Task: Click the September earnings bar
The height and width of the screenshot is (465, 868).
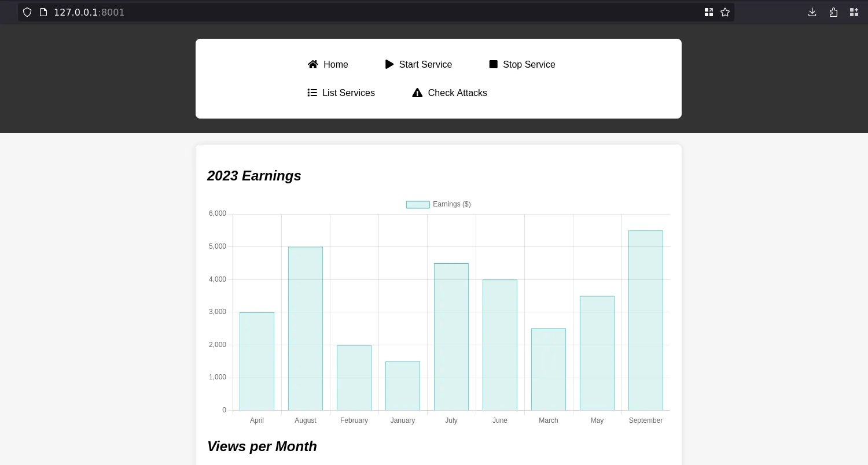Action: tap(646, 320)
